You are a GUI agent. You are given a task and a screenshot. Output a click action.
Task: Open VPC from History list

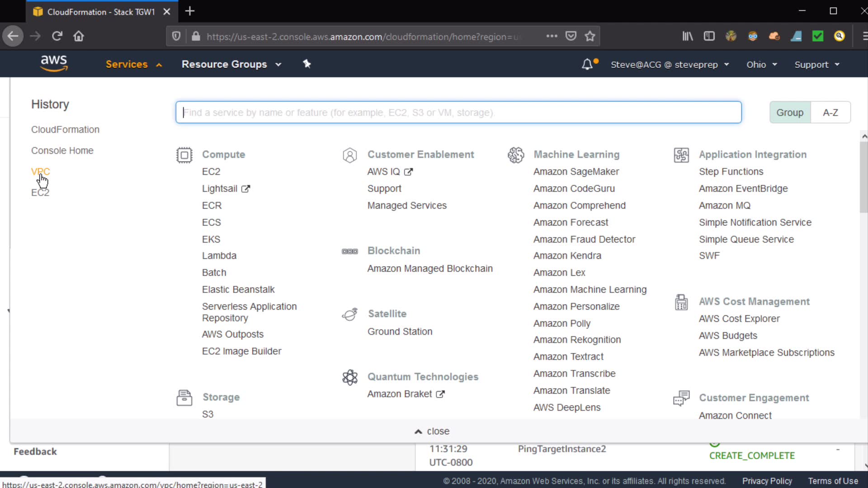coord(40,172)
